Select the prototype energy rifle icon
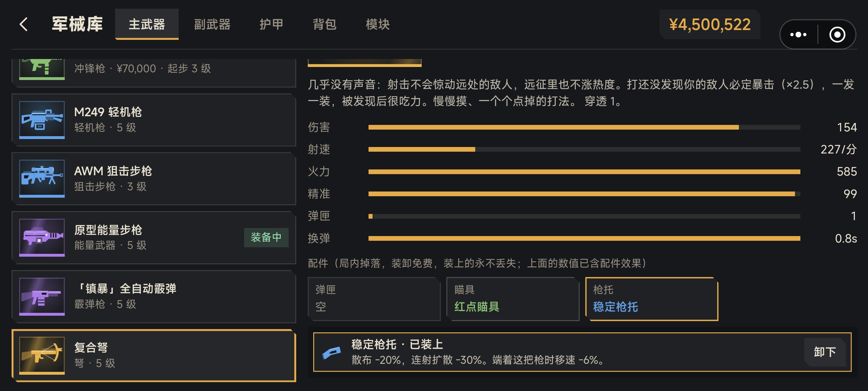 [42, 237]
